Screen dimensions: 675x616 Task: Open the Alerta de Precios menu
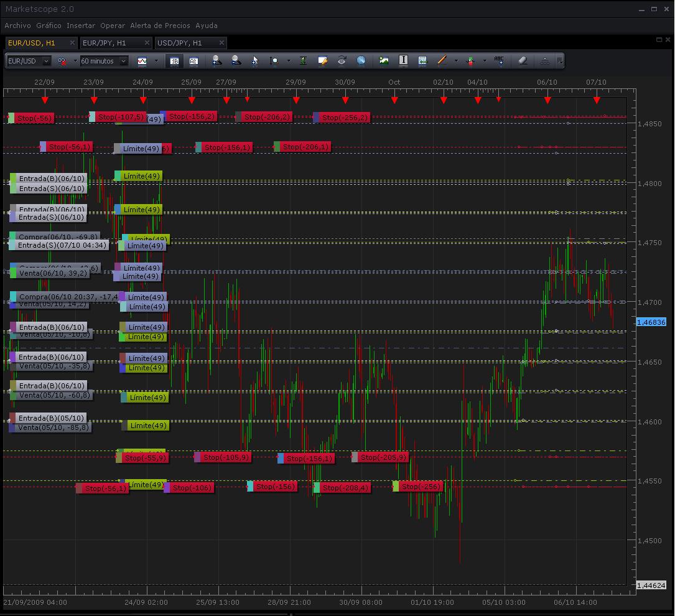(x=160, y=26)
